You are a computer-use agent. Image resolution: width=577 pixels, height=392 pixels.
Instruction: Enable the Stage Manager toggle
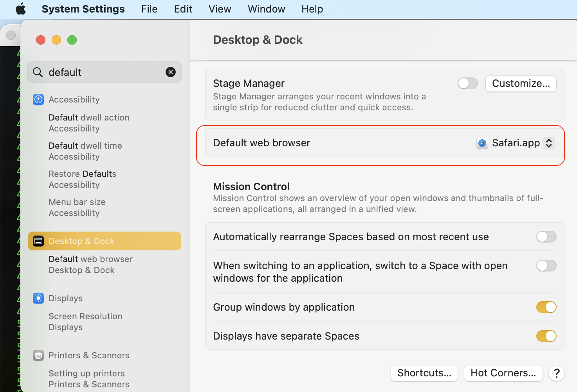[x=468, y=83]
